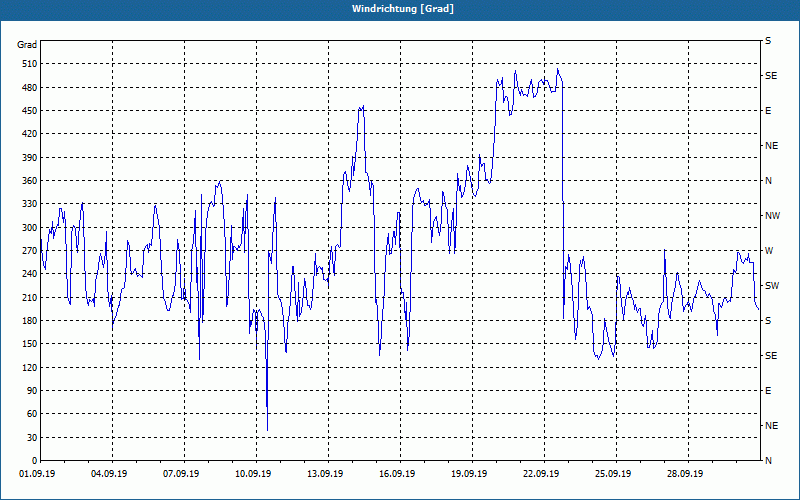Viewport: 800px width, 500px height.
Task: Click the date label 19.09.19
Action: click(469, 474)
